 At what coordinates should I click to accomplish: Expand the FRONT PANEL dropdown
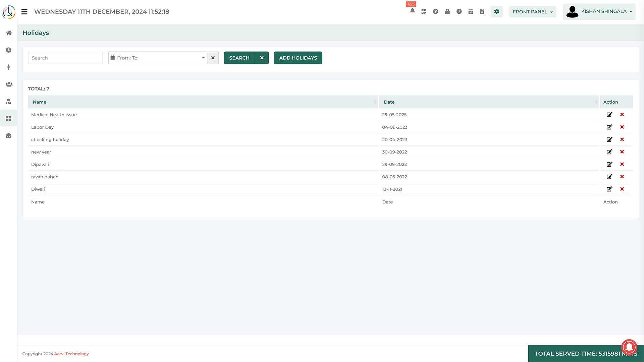(532, 12)
